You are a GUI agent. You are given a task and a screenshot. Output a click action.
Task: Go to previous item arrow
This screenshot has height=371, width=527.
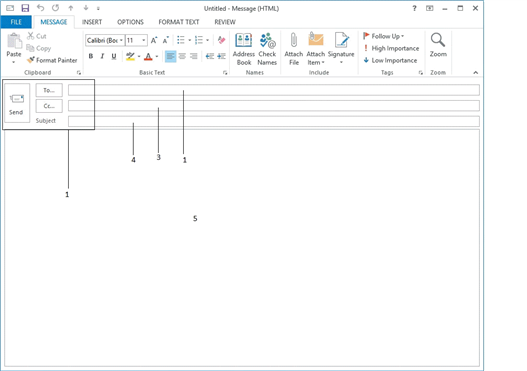point(71,8)
